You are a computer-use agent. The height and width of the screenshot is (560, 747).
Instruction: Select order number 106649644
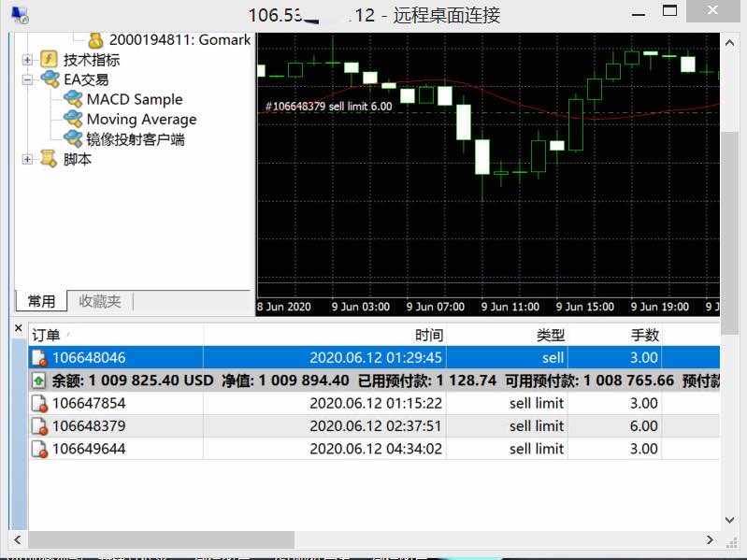[x=89, y=449]
